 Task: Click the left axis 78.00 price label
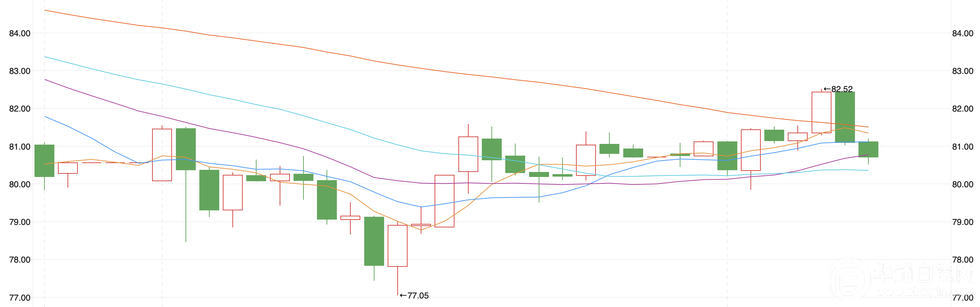pos(20,260)
